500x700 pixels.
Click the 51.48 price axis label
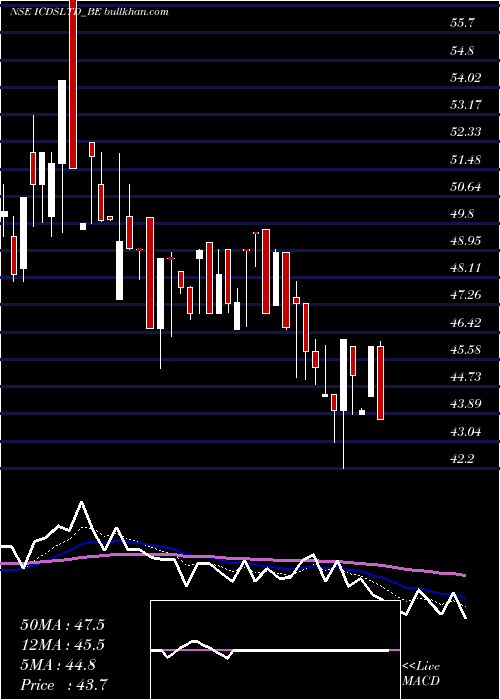(x=466, y=159)
